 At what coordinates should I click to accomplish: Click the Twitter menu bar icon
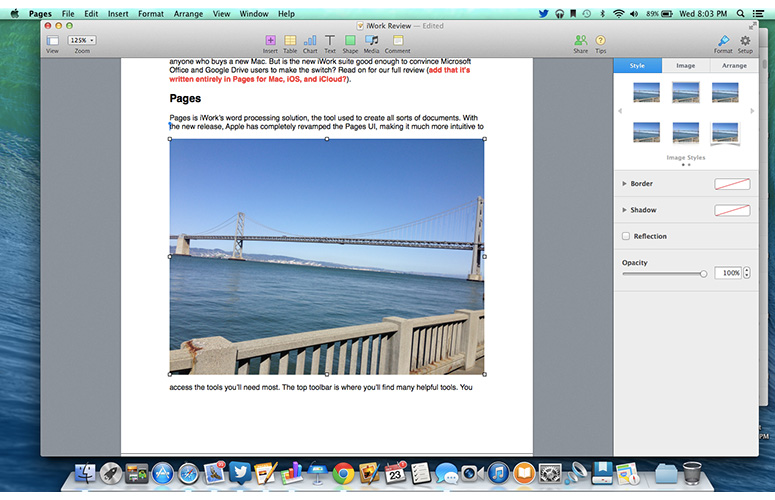tap(544, 13)
